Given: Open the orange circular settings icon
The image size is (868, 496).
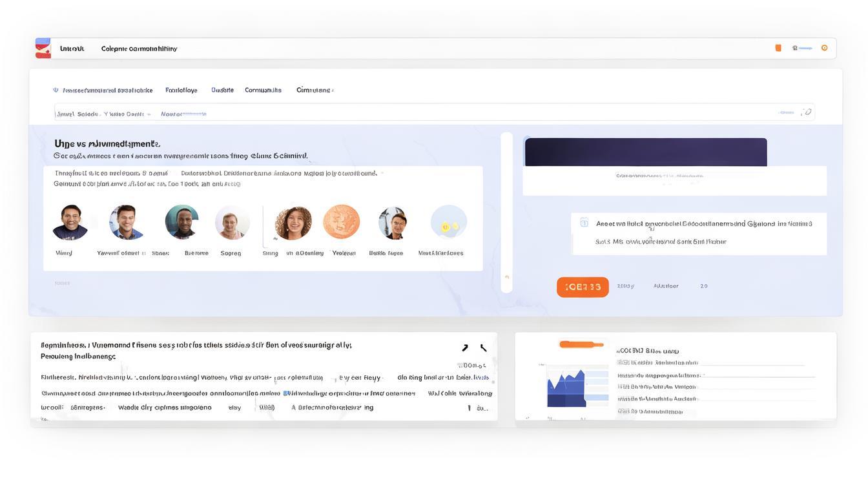Looking at the screenshot, I should [x=824, y=48].
